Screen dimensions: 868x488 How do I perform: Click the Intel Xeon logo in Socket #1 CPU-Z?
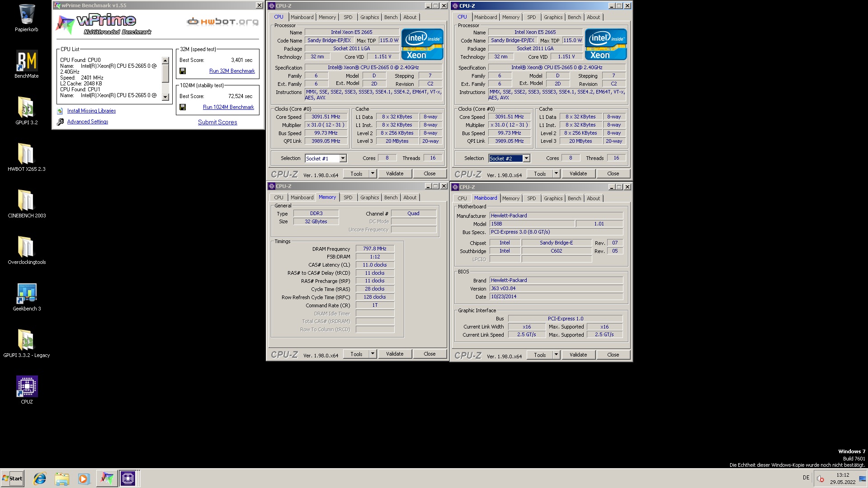point(422,44)
